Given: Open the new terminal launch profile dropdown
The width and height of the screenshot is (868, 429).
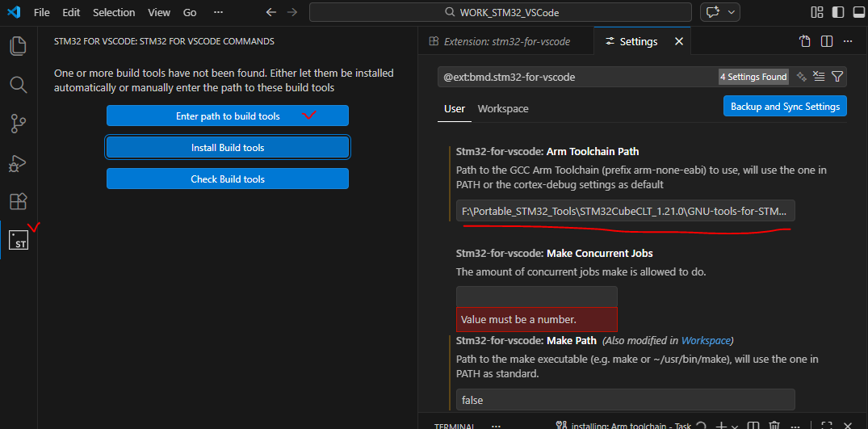Looking at the screenshot, I should click(x=735, y=426).
